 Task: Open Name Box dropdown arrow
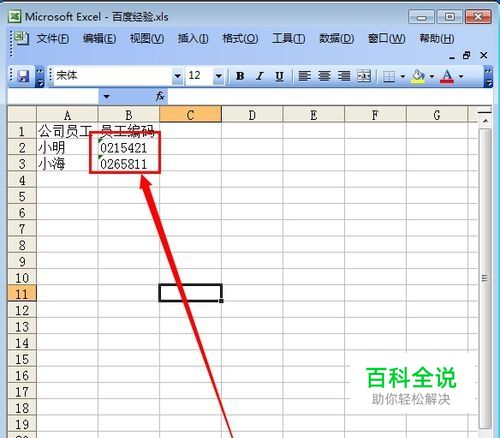click(106, 97)
